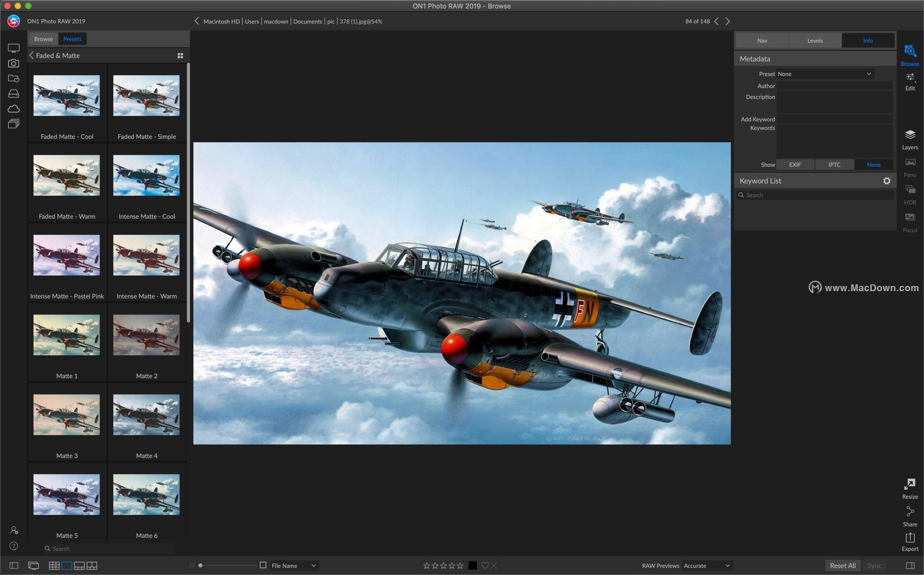924x575 pixels.
Task: Open the Focus stacking tool
Action: click(910, 222)
